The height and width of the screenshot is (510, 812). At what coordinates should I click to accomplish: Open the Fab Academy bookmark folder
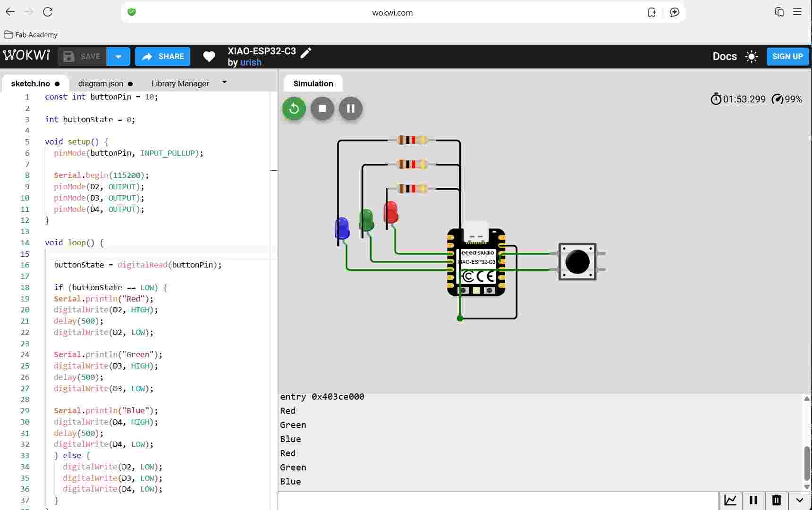click(31, 34)
